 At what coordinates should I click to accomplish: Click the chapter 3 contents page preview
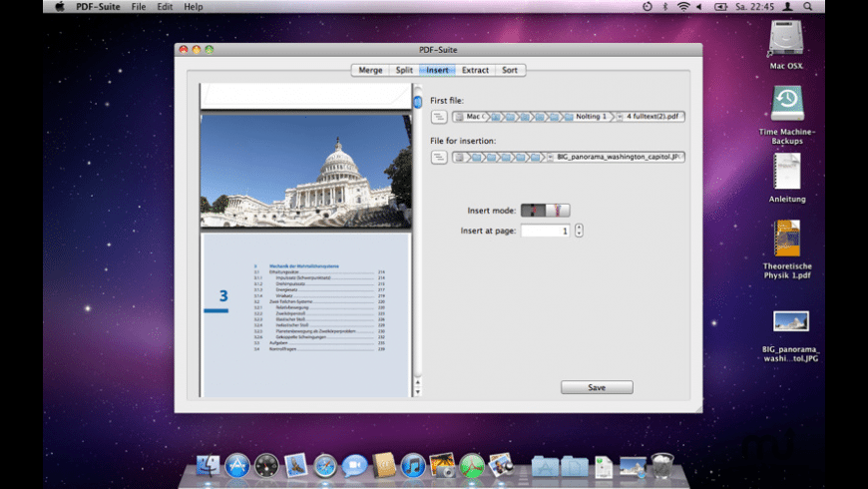tap(305, 314)
